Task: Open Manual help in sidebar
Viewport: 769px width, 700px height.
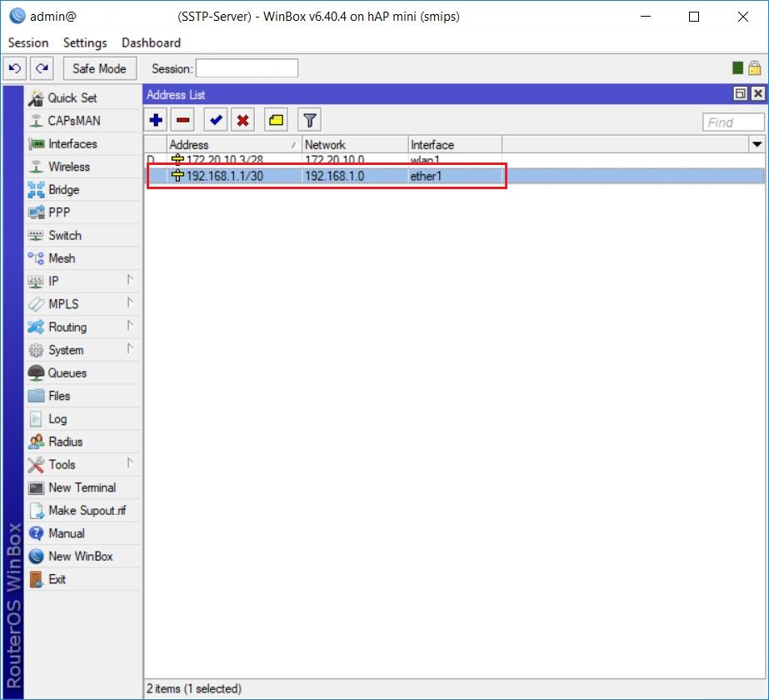Action: tap(83, 533)
